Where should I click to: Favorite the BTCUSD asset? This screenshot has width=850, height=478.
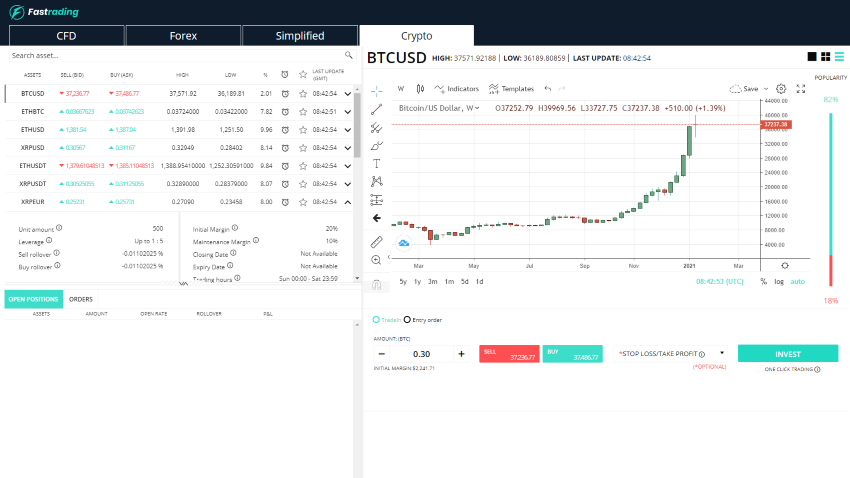click(x=303, y=94)
